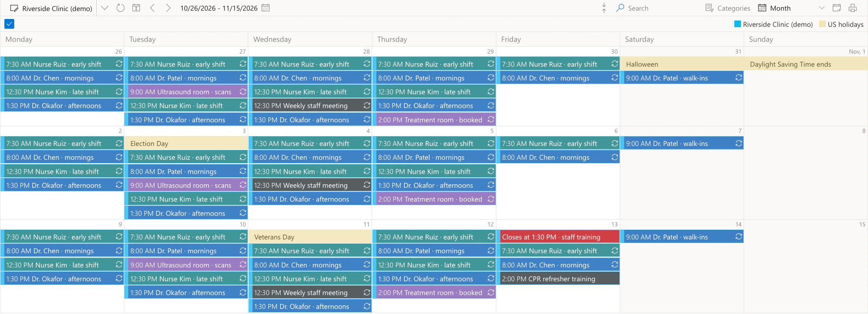Image resolution: width=868 pixels, height=314 pixels.
Task: Open Nov 12 Dr. Okafor afternoons event
Action: pyautogui.click(x=434, y=278)
